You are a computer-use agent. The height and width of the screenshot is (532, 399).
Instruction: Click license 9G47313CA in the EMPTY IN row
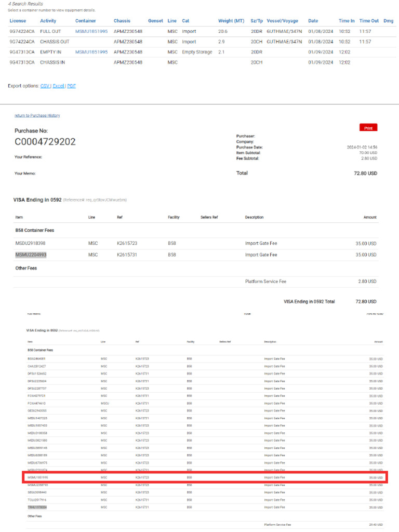(x=22, y=52)
